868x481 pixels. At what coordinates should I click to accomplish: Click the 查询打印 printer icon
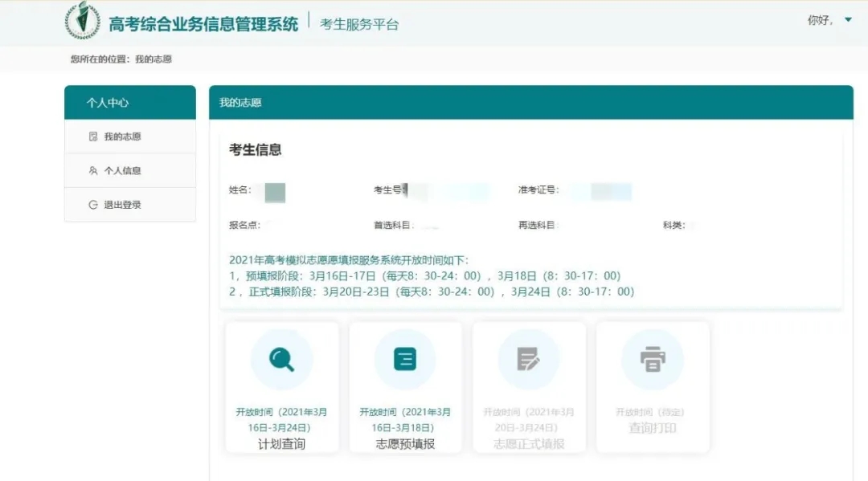point(652,359)
